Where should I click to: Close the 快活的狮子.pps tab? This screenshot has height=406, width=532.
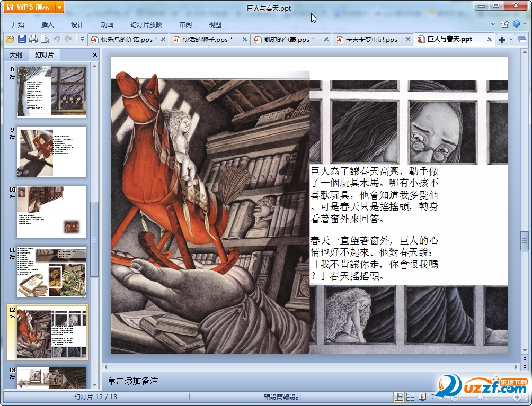(245, 39)
